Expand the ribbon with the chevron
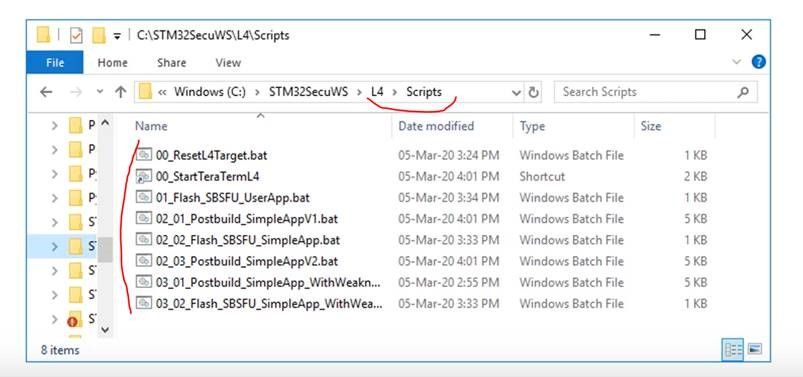 point(737,62)
